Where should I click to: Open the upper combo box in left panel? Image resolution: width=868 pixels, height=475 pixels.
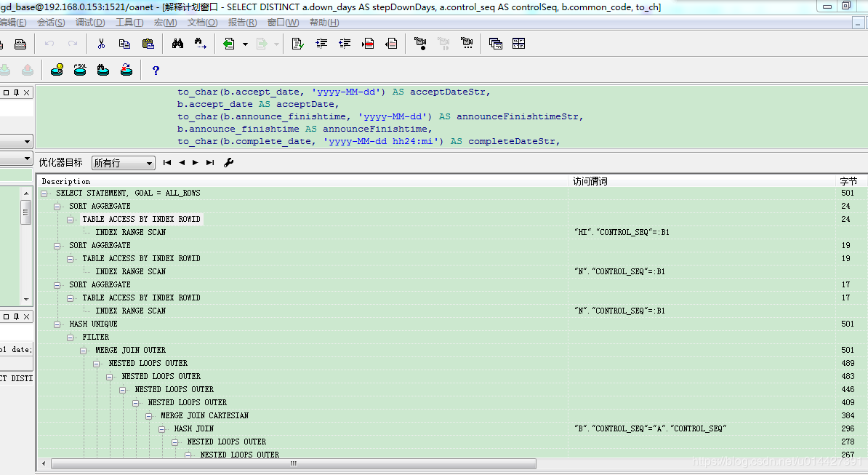click(x=26, y=142)
